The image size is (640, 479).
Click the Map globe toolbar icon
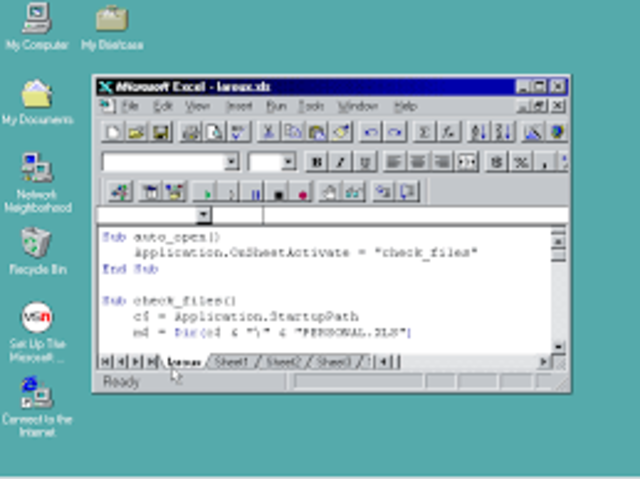pos(557,132)
